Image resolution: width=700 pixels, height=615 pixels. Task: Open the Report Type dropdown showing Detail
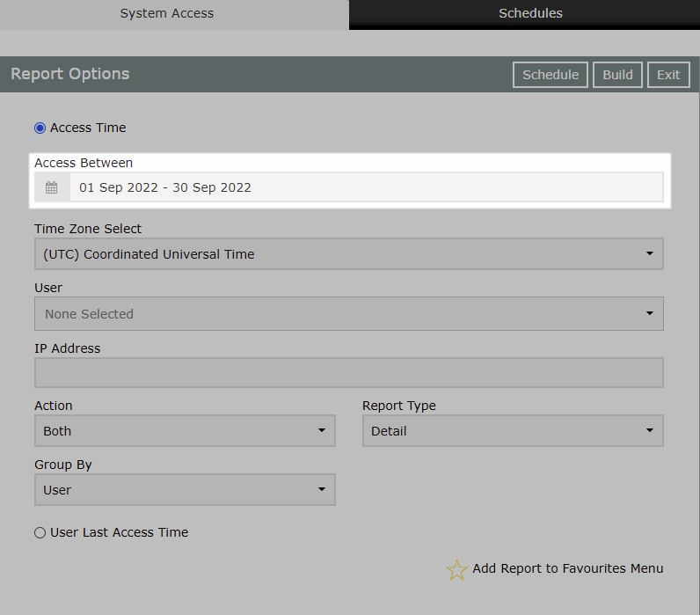tap(513, 430)
